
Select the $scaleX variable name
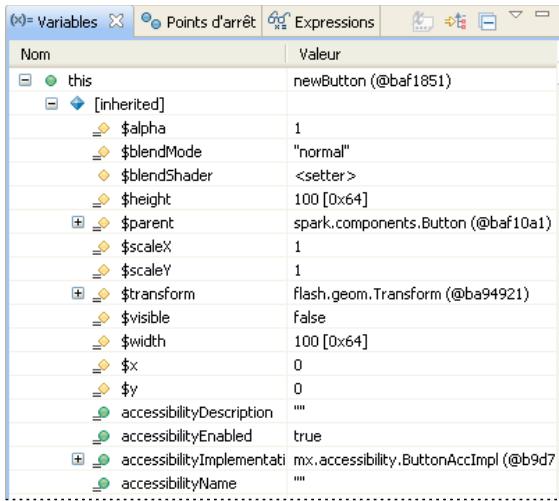(x=146, y=247)
